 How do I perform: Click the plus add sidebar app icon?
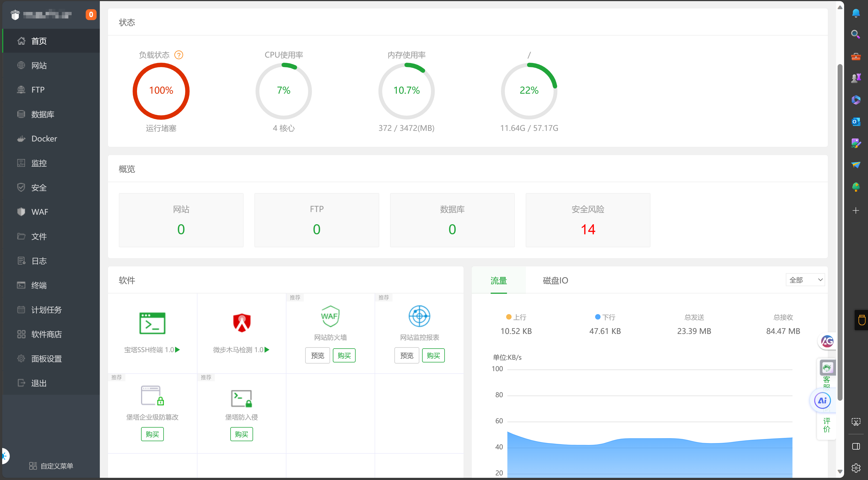856,210
